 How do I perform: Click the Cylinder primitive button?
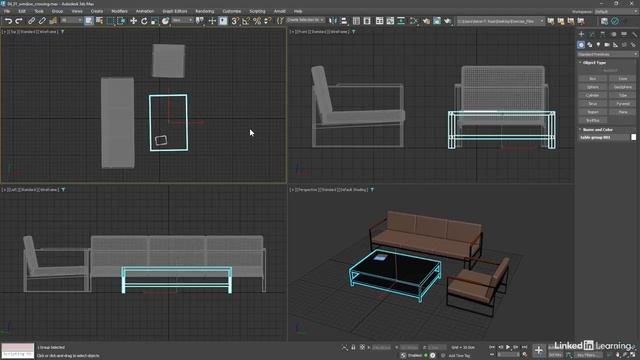(593, 95)
